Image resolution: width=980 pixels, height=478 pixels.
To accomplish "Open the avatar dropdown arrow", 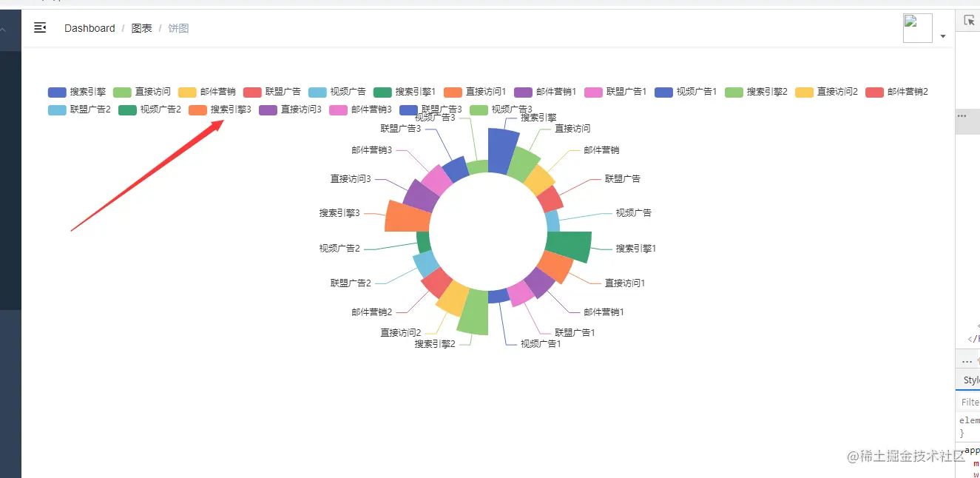I will [943, 36].
